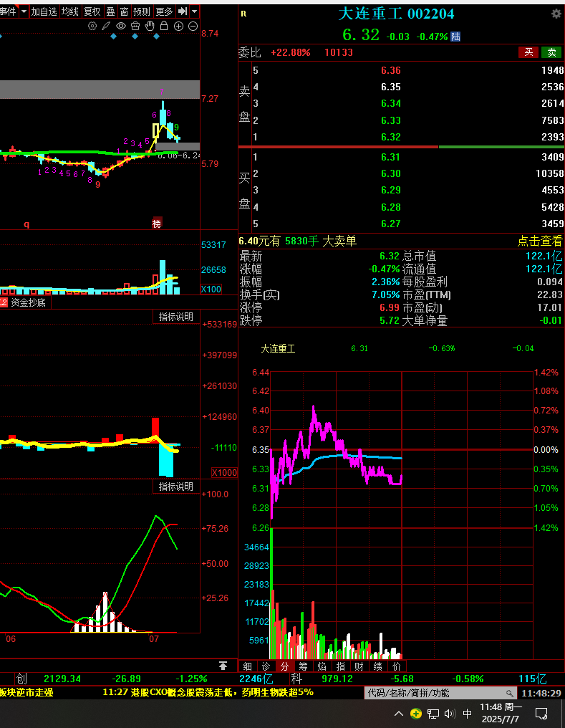Open 指标说明 for the lower oscillator panel

176,487
